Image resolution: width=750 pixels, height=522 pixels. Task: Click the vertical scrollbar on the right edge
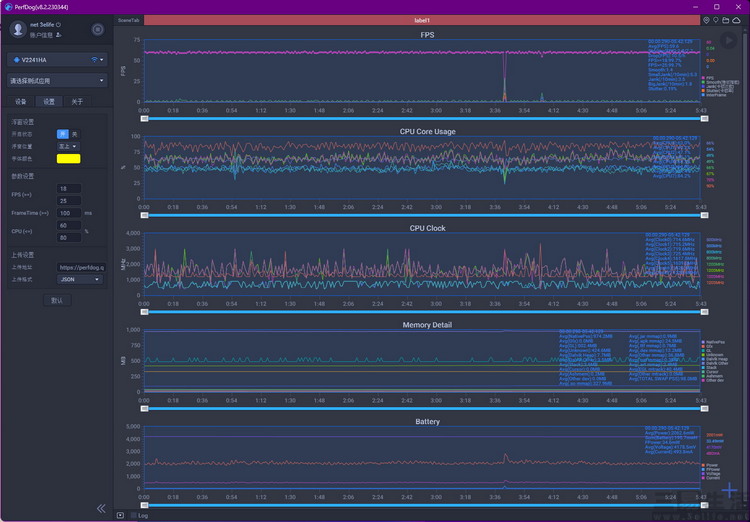[747, 268]
